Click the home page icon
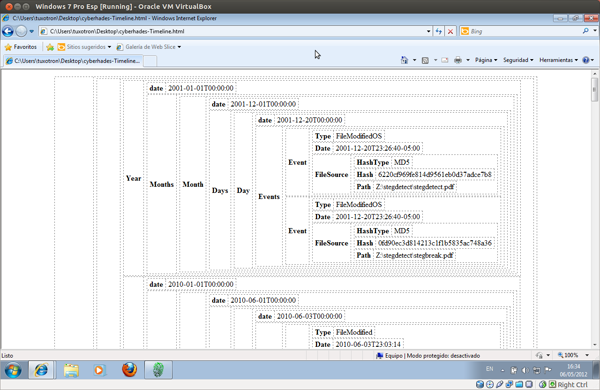 [x=404, y=60]
